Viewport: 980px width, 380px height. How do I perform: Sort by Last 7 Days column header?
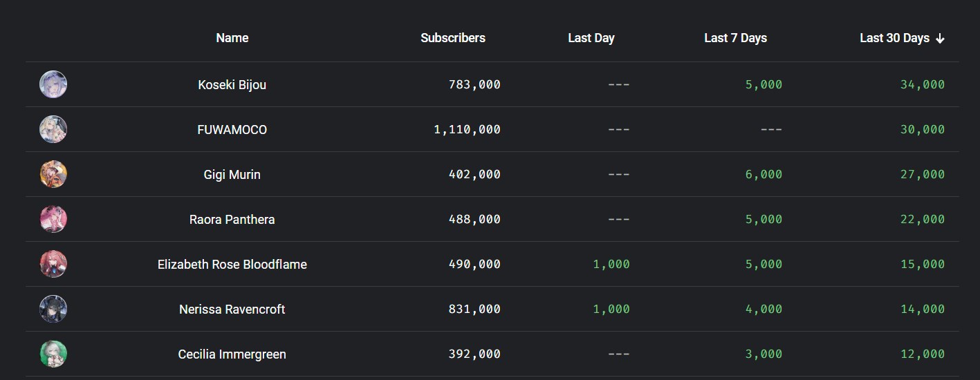coord(735,38)
